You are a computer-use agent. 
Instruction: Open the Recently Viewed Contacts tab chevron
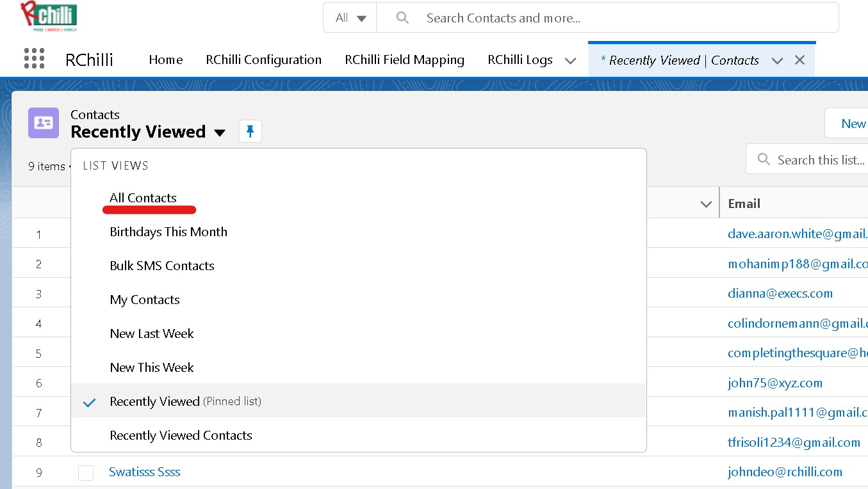(x=777, y=61)
